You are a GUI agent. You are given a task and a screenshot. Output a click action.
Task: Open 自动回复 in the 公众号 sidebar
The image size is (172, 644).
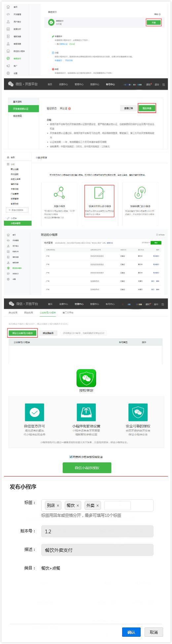(x=15, y=174)
